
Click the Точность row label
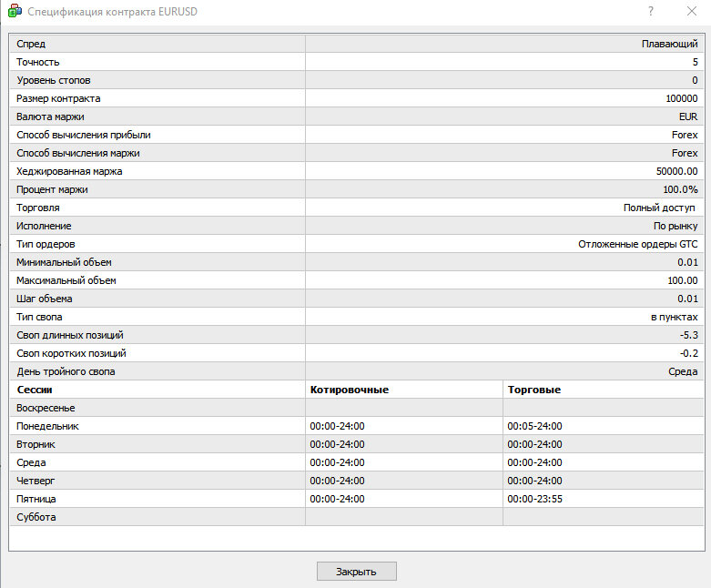(x=37, y=62)
